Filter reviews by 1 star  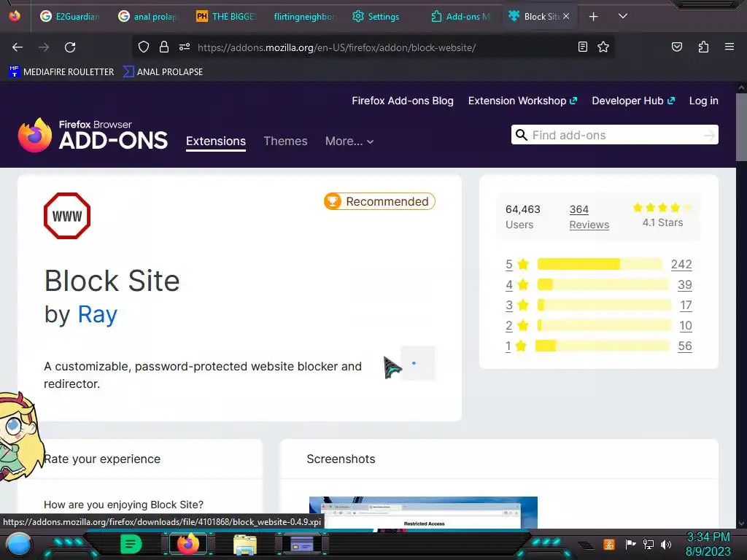tap(516, 346)
